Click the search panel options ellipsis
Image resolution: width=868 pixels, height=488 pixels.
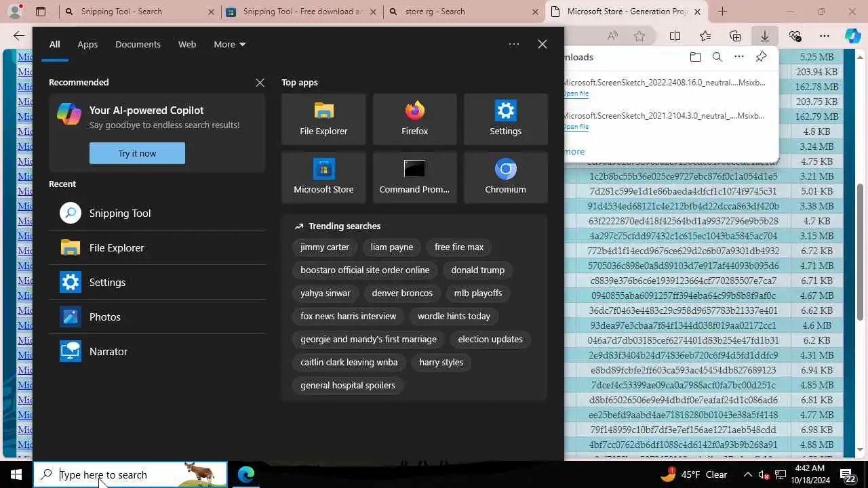click(514, 44)
